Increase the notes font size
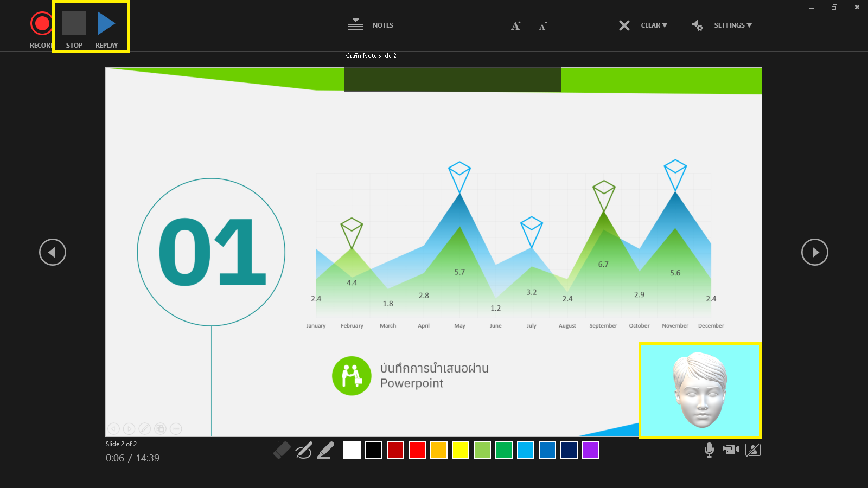 pyautogui.click(x=515, y=25)
